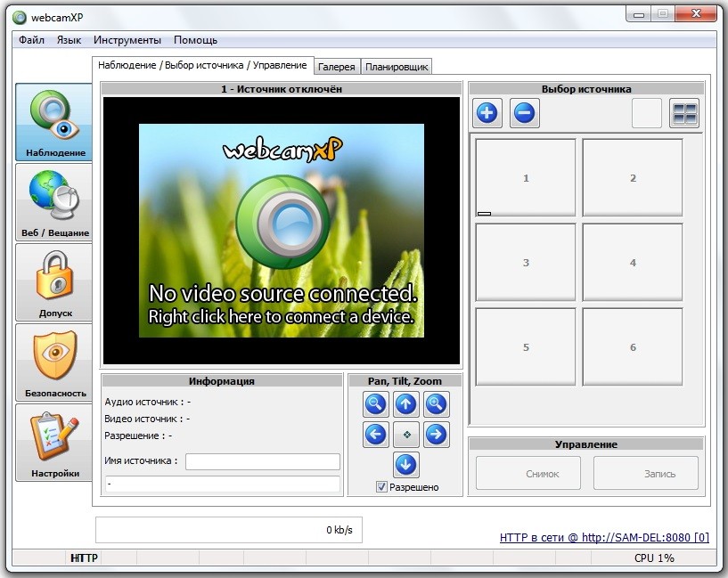Image resolution: width=728 pixels, height=578 pixels.
Task: Click the add source plus icon
Action: (487, 113)
